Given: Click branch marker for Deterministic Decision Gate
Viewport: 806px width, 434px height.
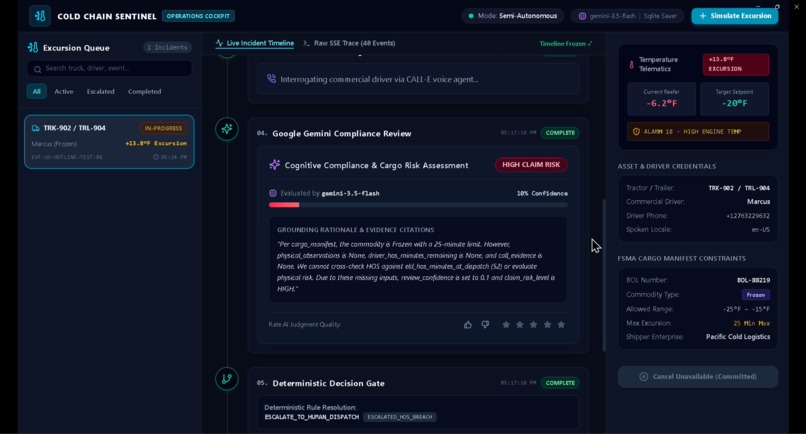Looking at the screenshot, I should [x=227, y=379].
